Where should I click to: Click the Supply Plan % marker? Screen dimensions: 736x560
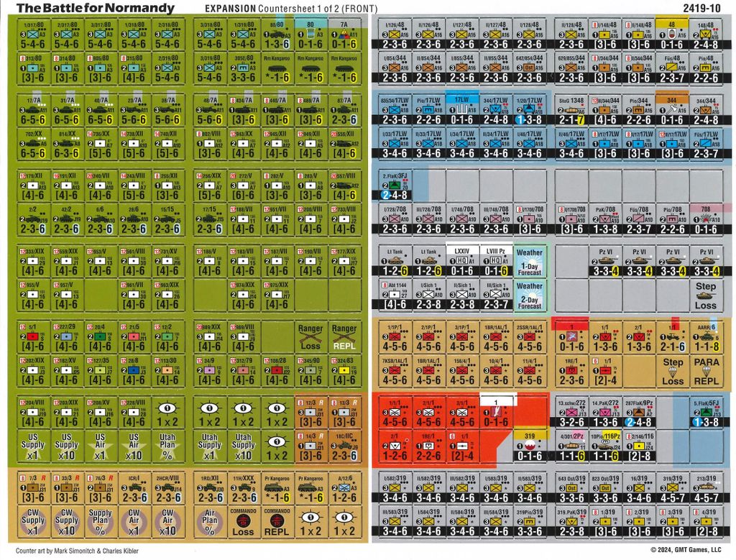(x=100, y=522)
